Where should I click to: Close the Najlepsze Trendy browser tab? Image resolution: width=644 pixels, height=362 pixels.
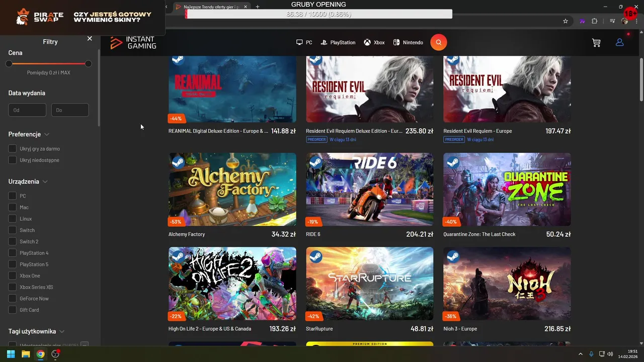[x=246, y=7]
